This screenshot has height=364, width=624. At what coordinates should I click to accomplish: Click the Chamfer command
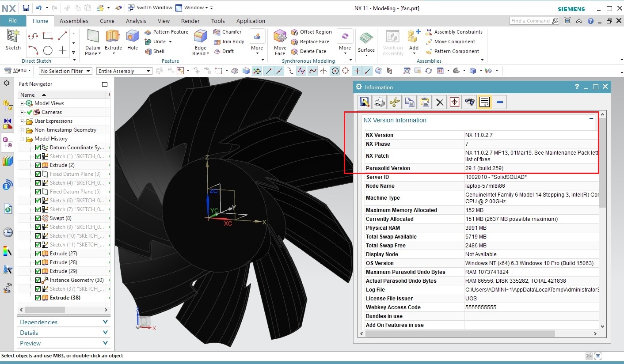pos(228,32)
